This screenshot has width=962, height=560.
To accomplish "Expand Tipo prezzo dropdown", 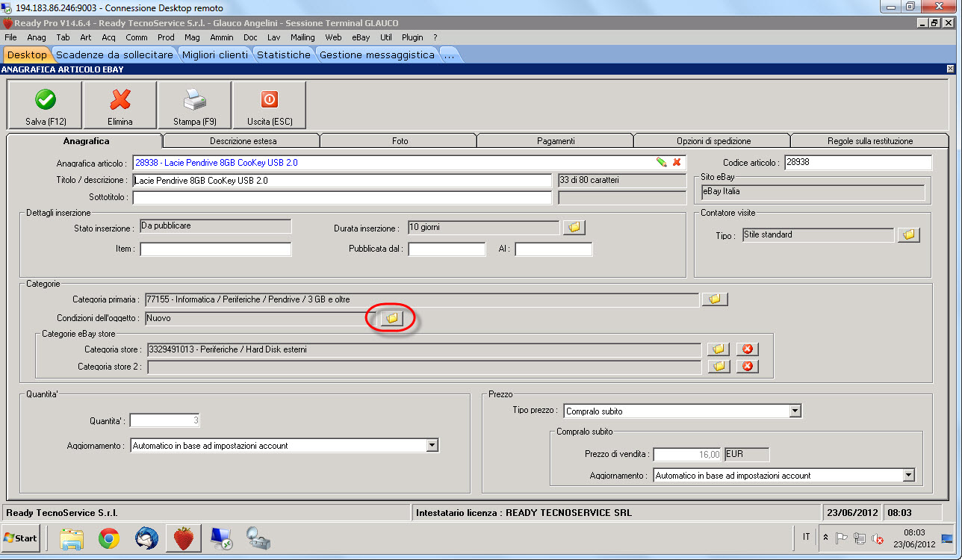I will click(x=795, y=411).
